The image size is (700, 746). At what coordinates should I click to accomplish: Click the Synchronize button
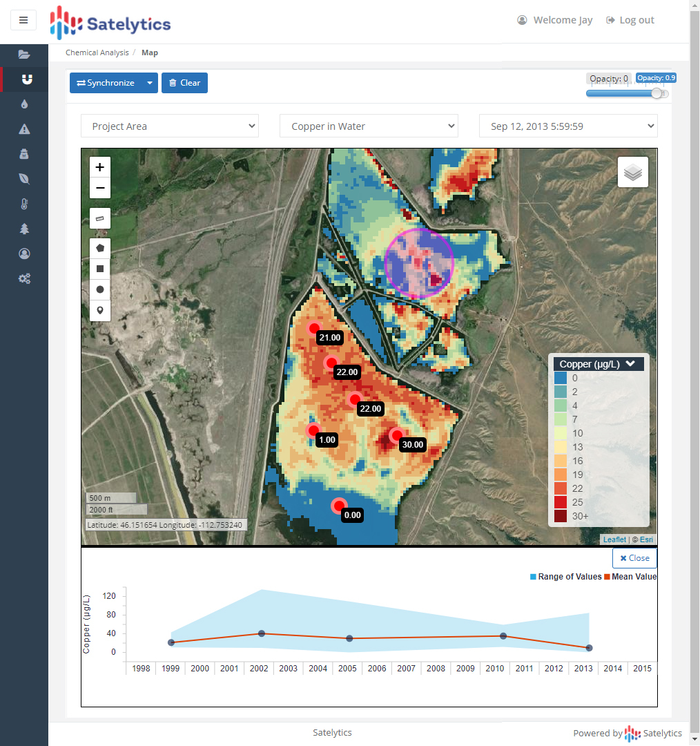point(106,83)
